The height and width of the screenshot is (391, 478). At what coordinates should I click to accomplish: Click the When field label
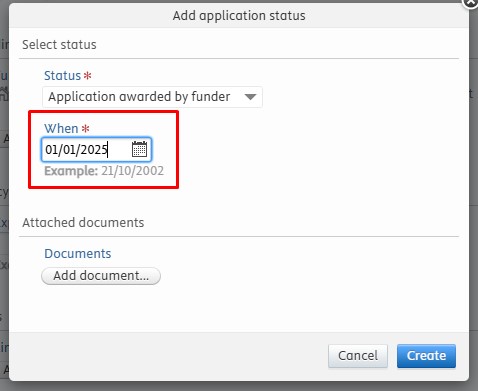(x=61, y=128)
